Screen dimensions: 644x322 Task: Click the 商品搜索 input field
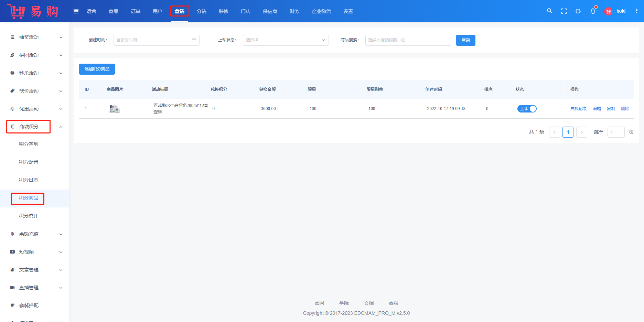tap(408, 40)
